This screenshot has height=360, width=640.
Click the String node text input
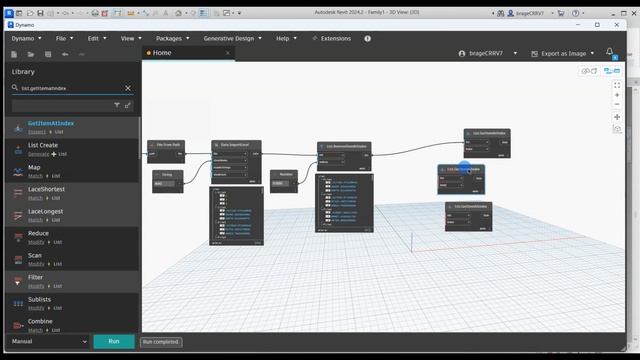tap(164, 184)
